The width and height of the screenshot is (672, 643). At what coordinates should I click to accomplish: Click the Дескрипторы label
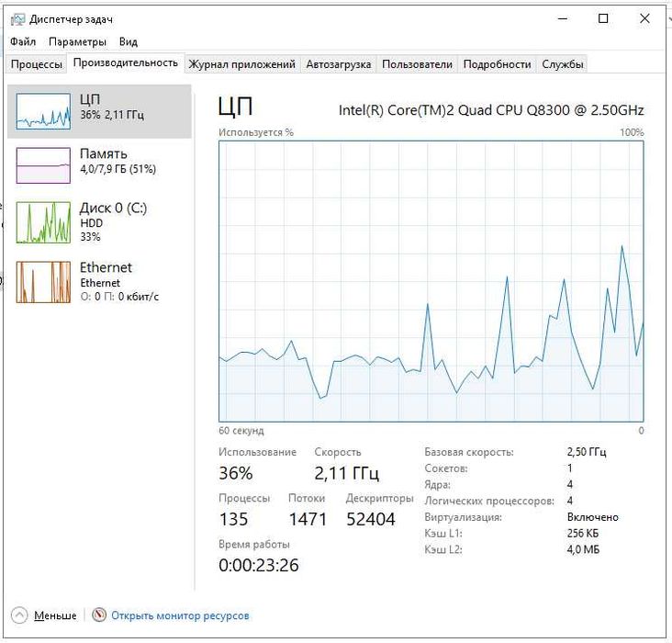point(379,498)
